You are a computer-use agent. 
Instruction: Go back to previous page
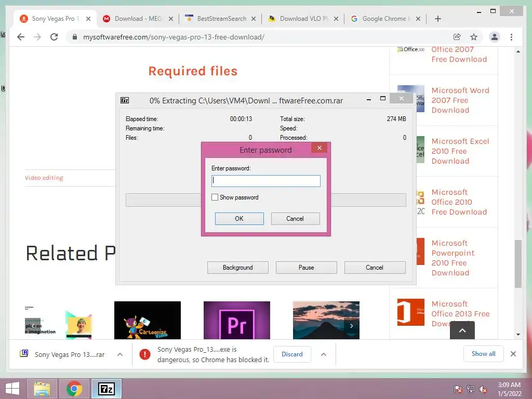click(x=21, y=37)
